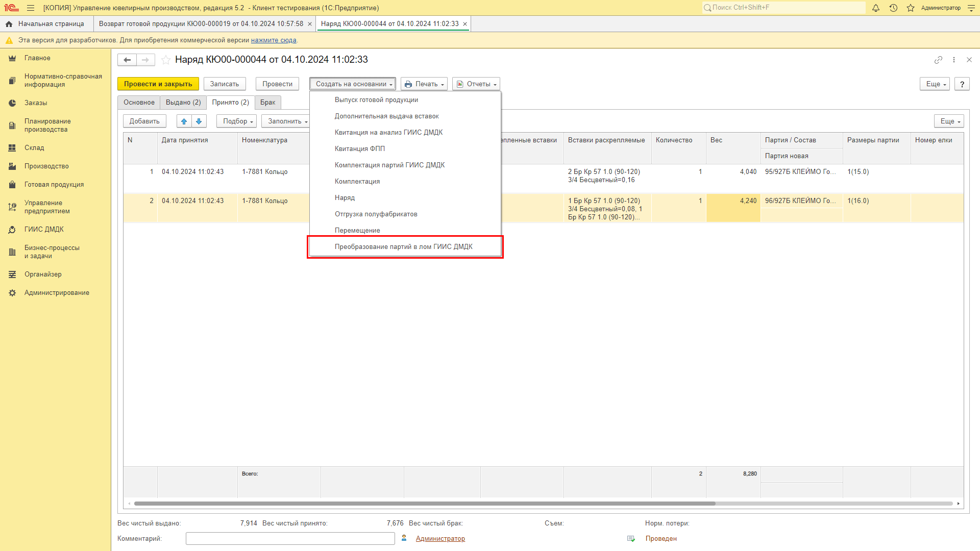This screenshot has width=980, height=551.
Task: Click Провести и закрыть button
Action: pos(158,84)
